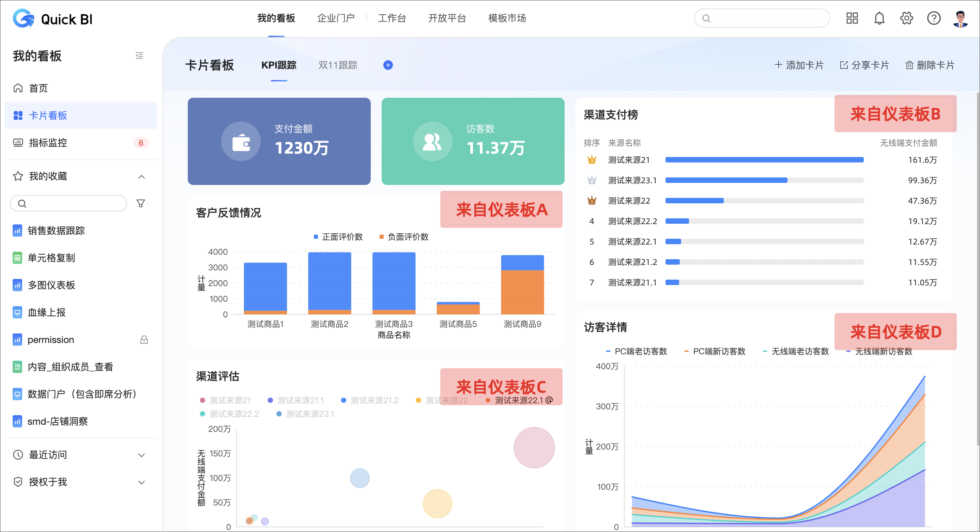
Task: Click the 内容_组织成员_查看 icon
Action: pyautogui.click(x=17, y=366)
